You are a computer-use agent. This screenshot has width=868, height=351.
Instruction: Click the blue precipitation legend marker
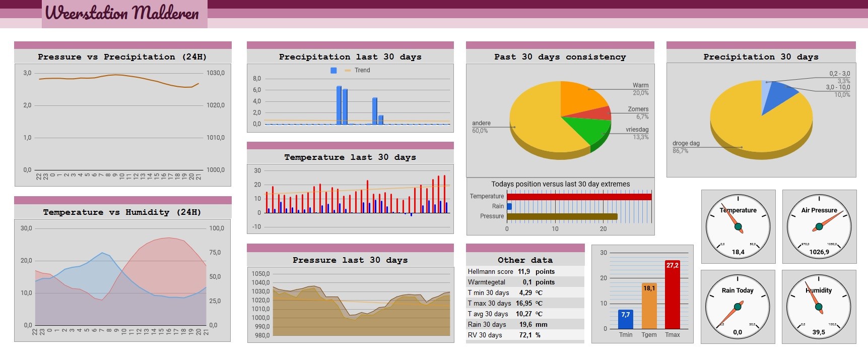coord(333,71)
